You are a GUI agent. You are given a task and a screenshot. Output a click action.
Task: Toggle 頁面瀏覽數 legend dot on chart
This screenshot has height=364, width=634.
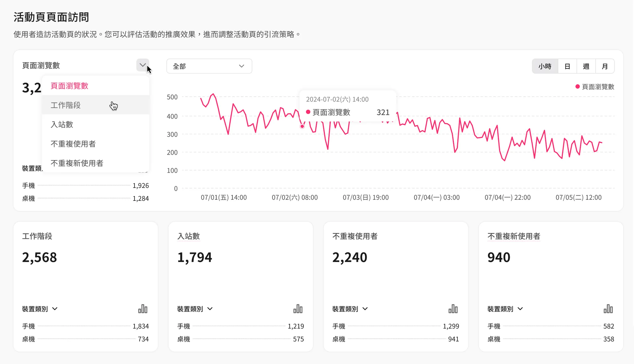[577, 87]
